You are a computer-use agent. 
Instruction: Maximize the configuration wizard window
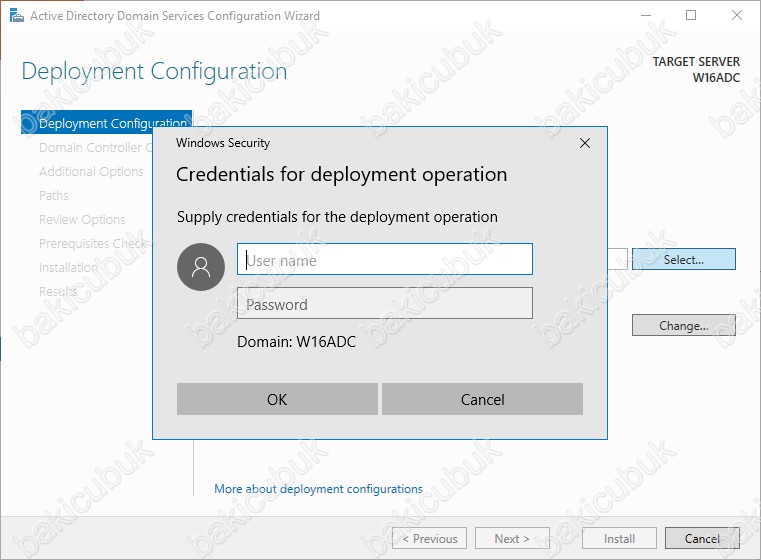691,16
